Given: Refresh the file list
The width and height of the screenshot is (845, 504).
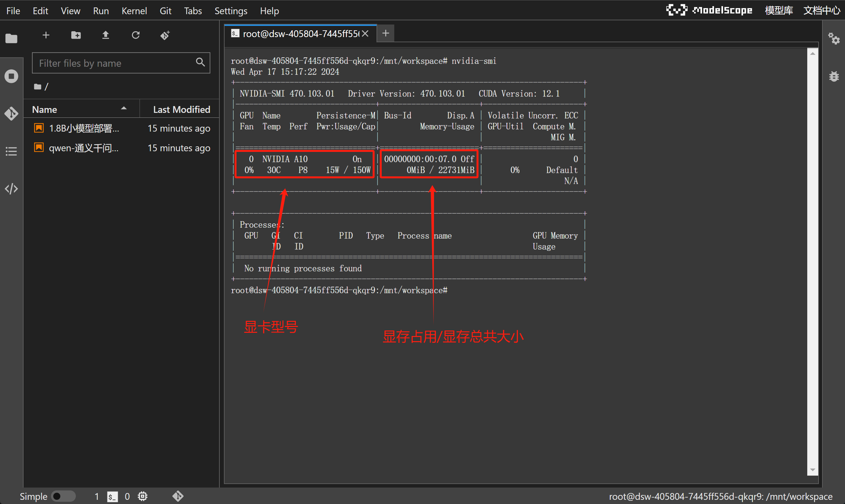Looking at the screenshot, I should click(x=136, y=35).
